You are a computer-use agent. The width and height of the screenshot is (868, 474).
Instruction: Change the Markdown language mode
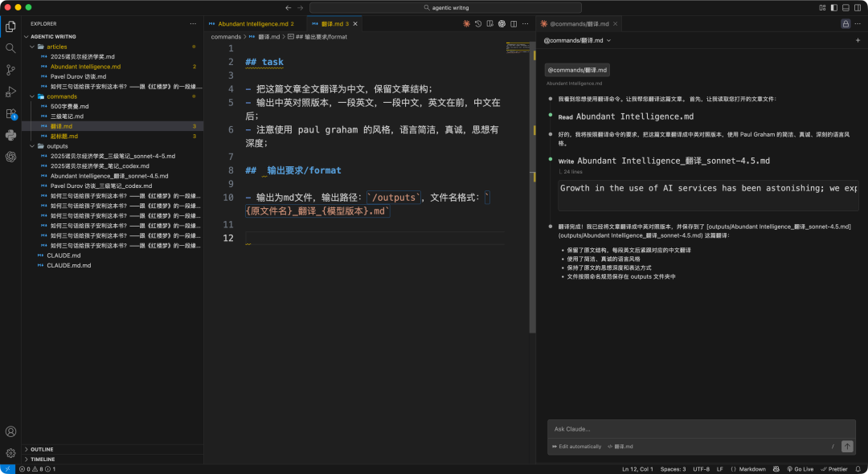[752, 469]
